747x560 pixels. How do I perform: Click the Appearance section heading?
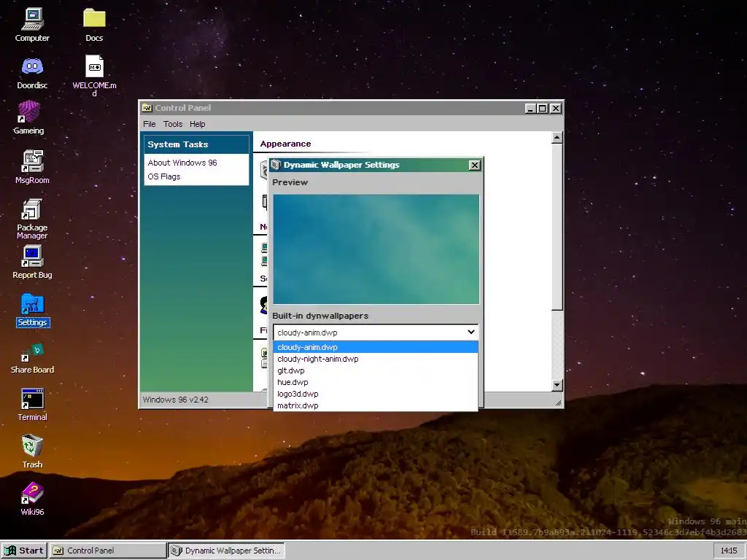pos(285,144)
